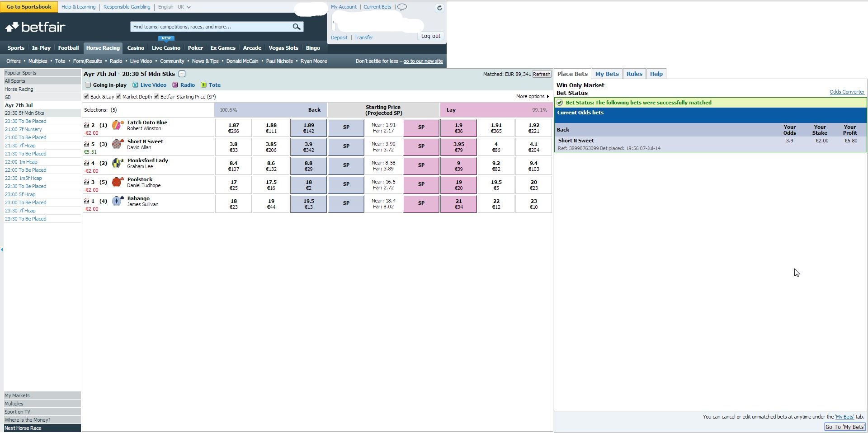Click Bahango lay SP button
This screenshot has width=868, height=433.
(421, 203)
